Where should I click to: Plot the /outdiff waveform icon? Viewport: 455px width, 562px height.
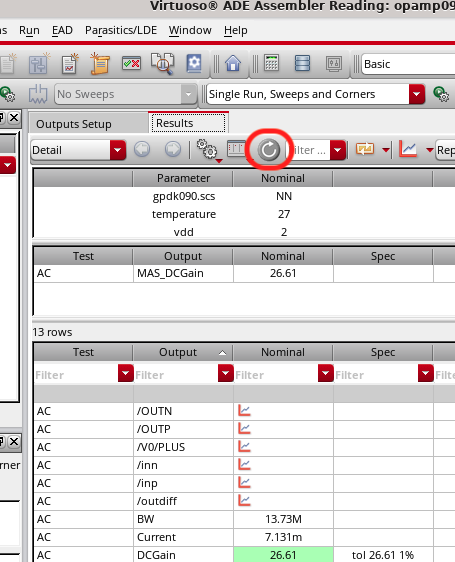point(244,501)
